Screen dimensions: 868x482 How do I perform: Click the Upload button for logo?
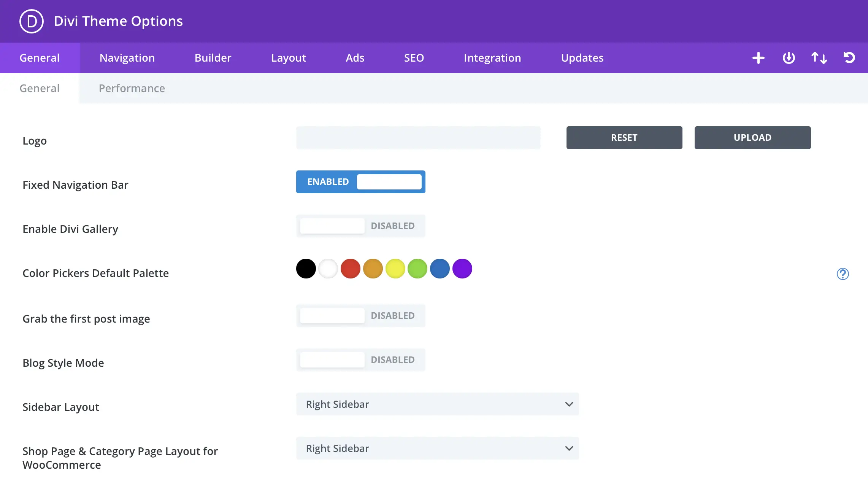(752, 137)
